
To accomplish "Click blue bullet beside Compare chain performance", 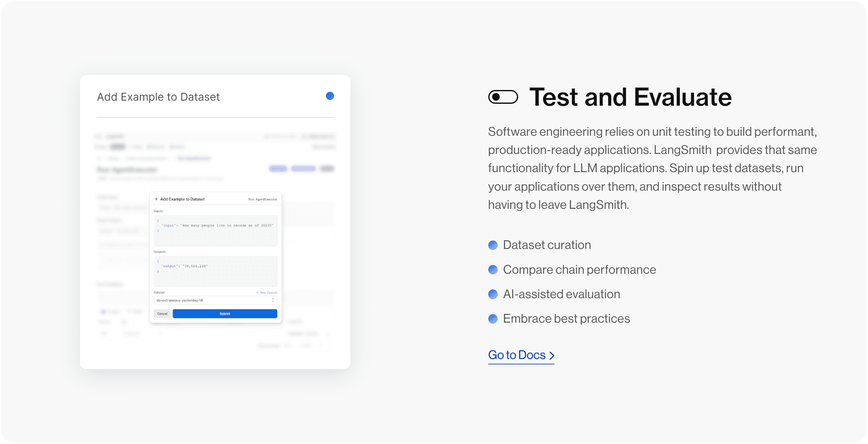I will tap(493, 269).
